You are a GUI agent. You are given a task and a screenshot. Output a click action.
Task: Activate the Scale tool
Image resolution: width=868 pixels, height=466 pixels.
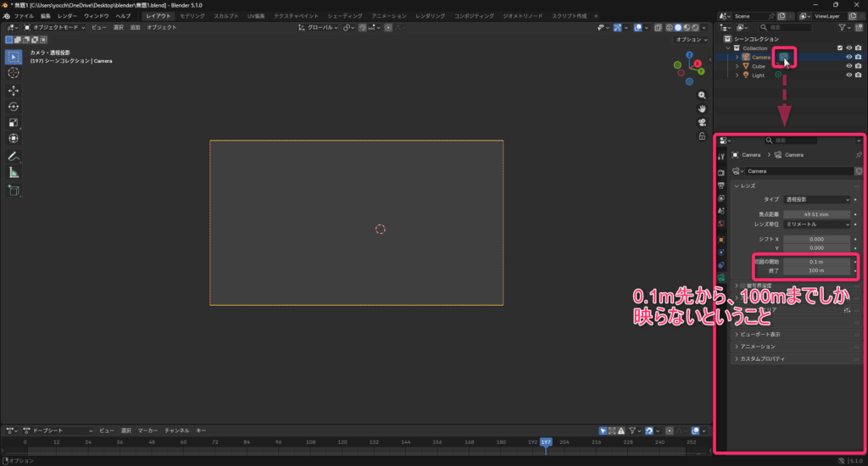pyautogui.click(x=14, y=122)
